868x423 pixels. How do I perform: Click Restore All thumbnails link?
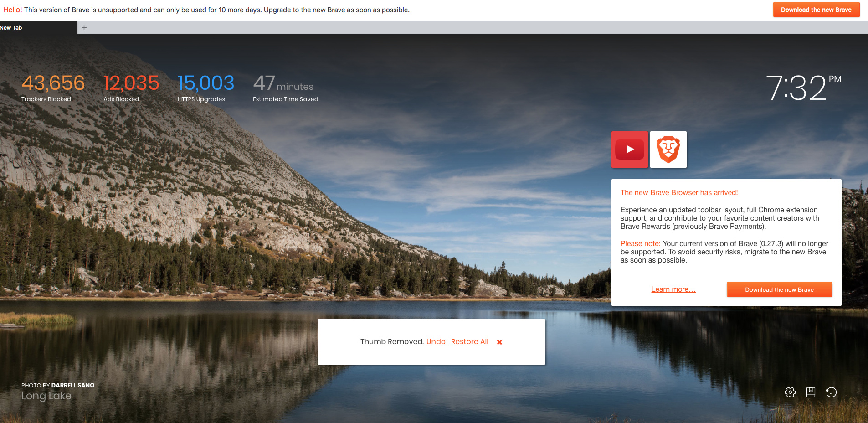click(x=470, y=342)
